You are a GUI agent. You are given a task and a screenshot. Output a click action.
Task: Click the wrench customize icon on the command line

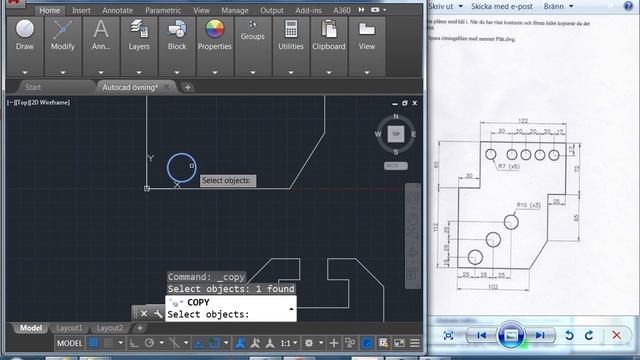[x=158, y=313]
